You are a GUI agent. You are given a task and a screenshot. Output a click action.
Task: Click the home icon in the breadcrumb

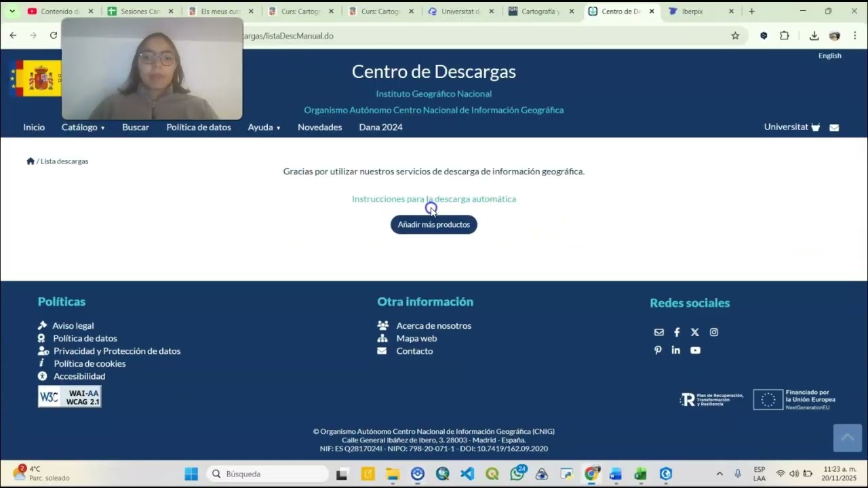click(31, 161)
